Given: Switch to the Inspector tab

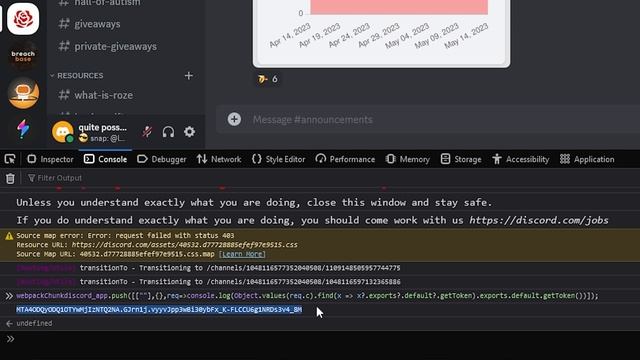Looking at the screenshot, I should point(50,159).
